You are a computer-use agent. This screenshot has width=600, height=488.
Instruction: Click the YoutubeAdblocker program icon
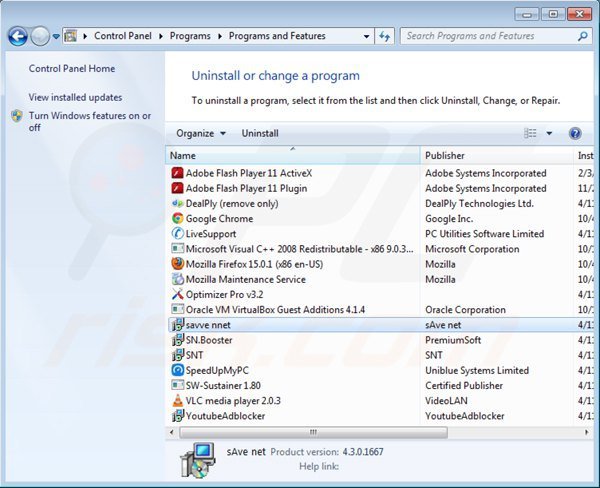click(x=177, y=416)
